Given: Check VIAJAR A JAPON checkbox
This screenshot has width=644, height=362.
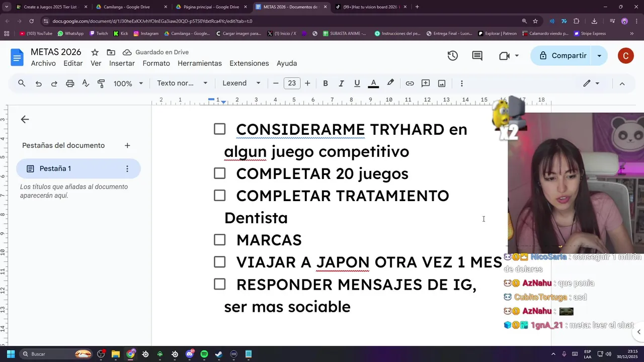Looking at the screenshot, I should coord(219,262).
